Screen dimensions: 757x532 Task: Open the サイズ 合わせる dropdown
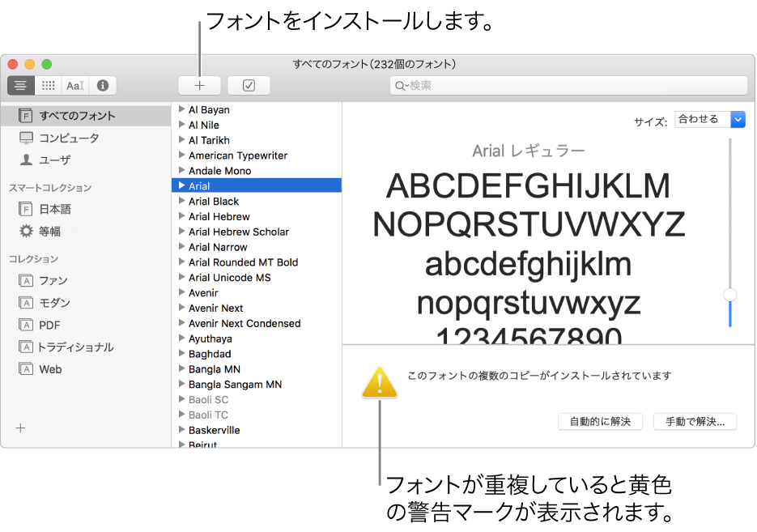click(708, 119)
